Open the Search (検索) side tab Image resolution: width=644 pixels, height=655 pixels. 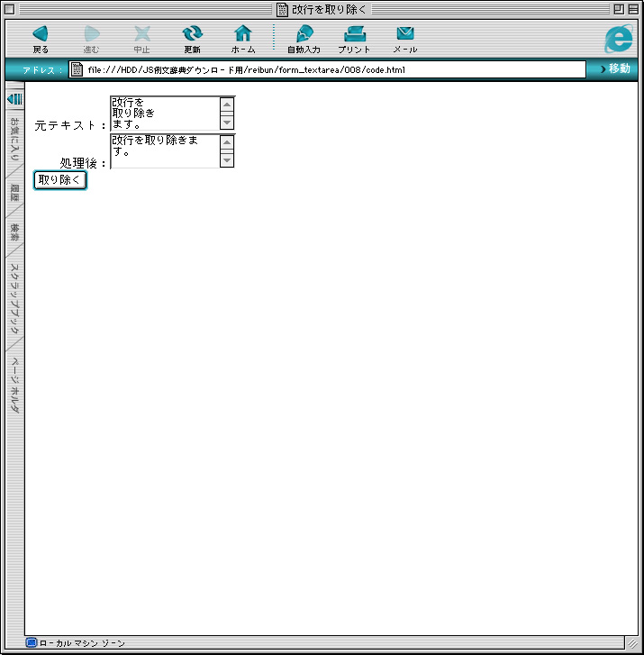[14, 232]
